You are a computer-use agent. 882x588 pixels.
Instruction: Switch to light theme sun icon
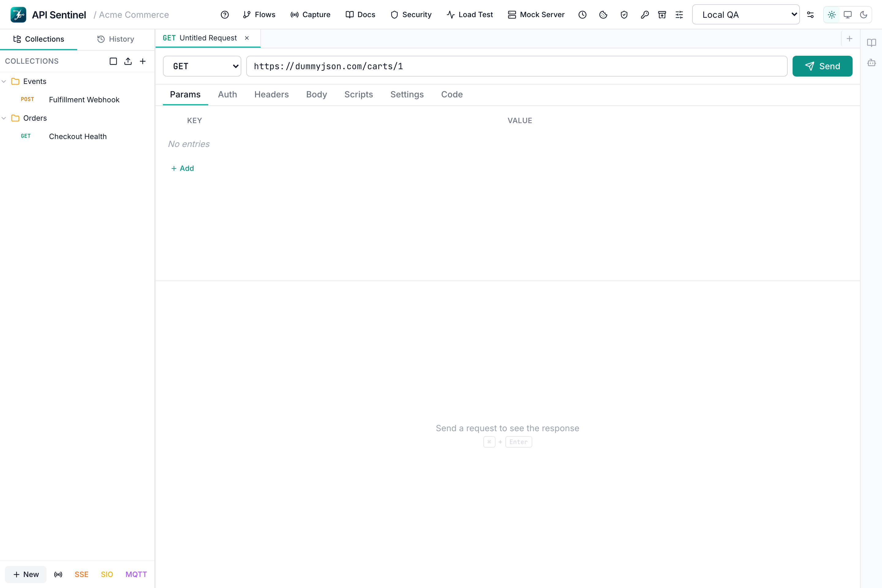tap(832, 15)
